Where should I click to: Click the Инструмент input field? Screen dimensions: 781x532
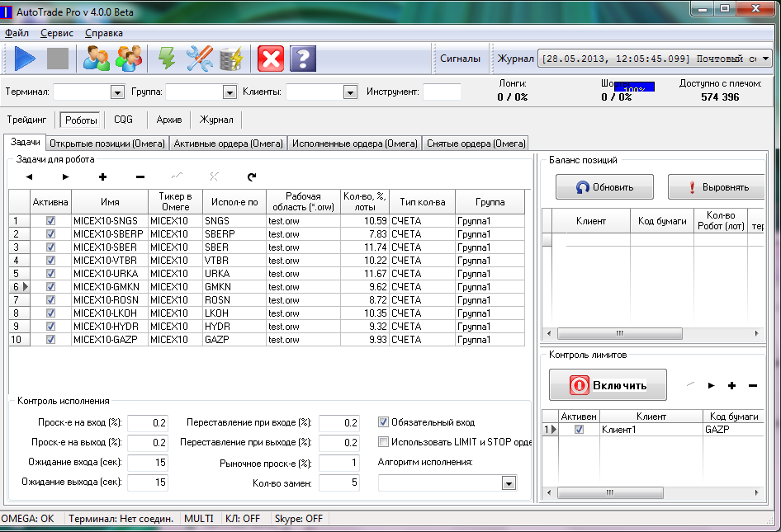(442, 92)
